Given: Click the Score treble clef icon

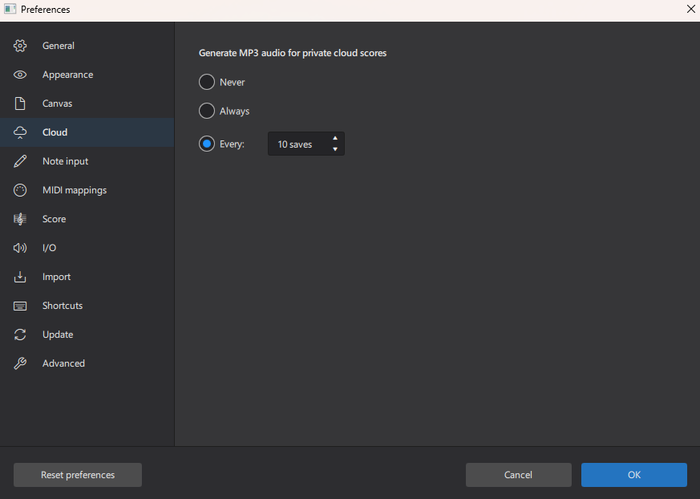Looking at the screenshot, I should pos(20,219).
